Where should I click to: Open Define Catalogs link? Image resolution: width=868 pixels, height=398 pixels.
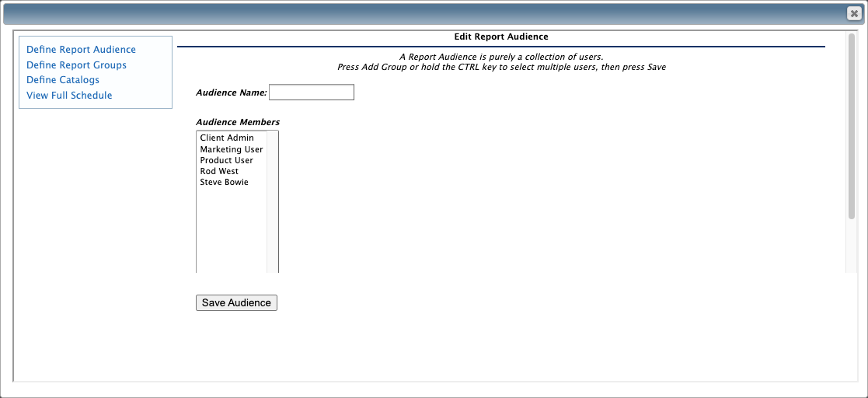(x=62, y=80)
